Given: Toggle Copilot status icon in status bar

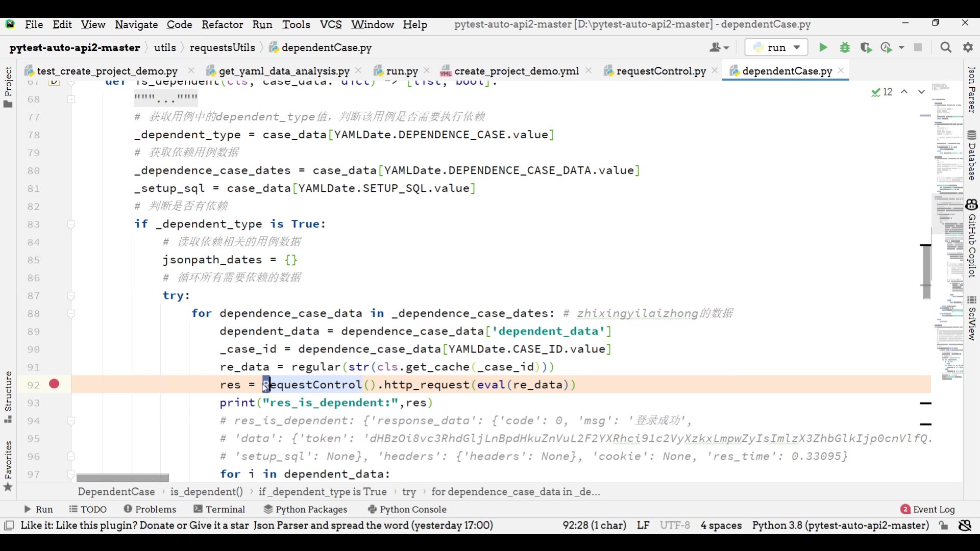Looking at the screenshot, I should [965, 525].
